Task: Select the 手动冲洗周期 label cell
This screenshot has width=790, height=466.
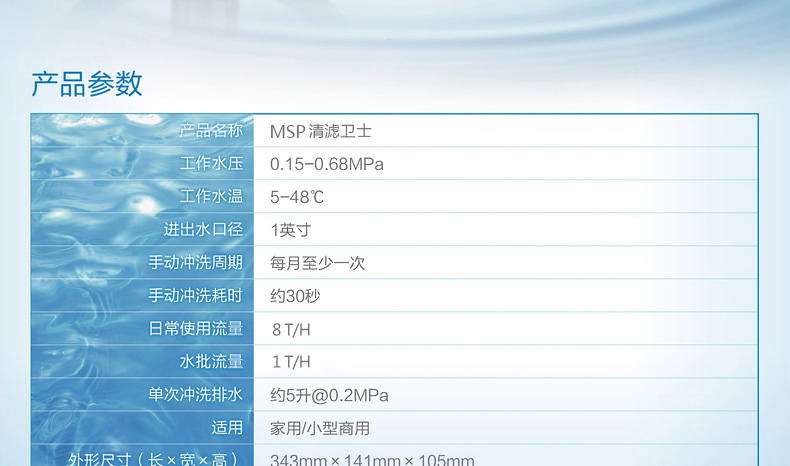Action: click(x=143, y=262)
